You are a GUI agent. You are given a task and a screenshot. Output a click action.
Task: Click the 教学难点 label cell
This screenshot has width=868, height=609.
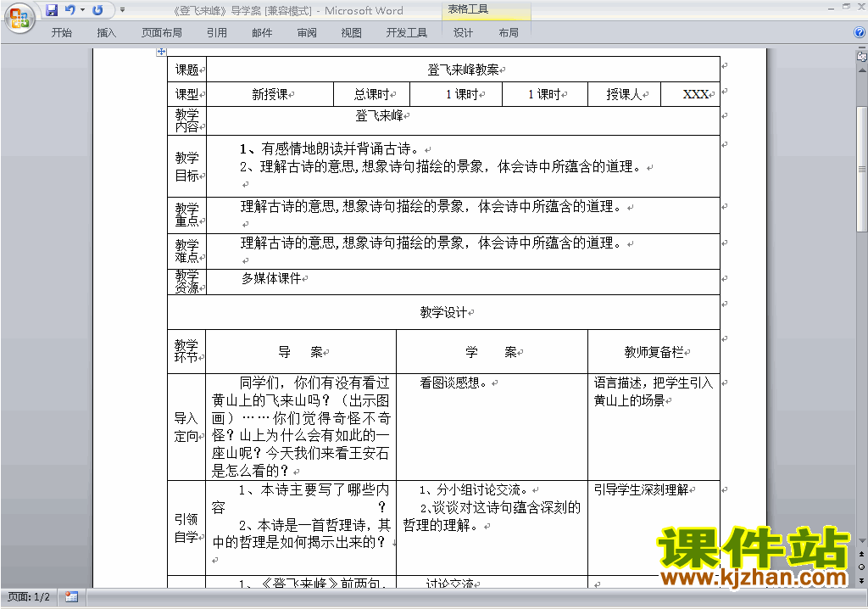pyautogui.click(x=187, y=251)
